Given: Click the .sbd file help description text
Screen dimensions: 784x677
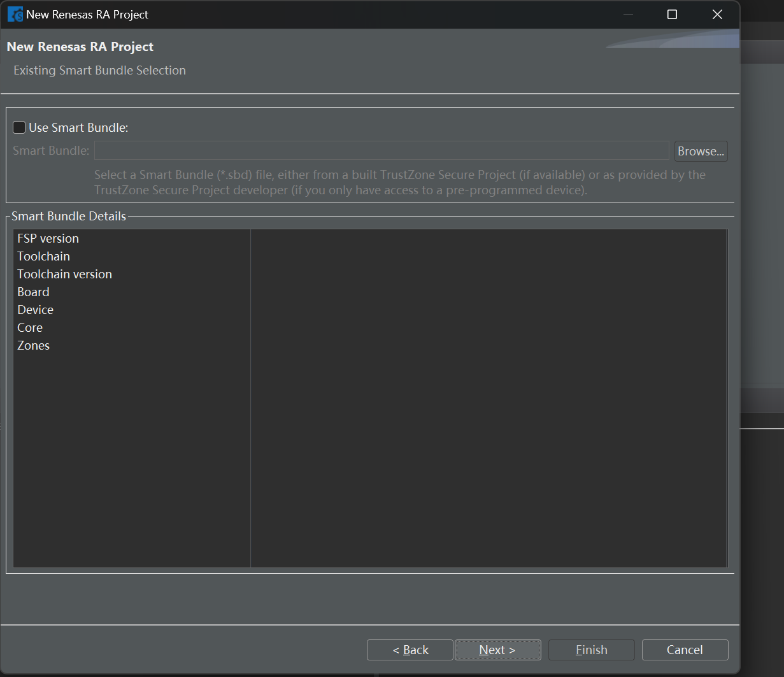Looking at the screenshot, I should (x=400, y=182).
